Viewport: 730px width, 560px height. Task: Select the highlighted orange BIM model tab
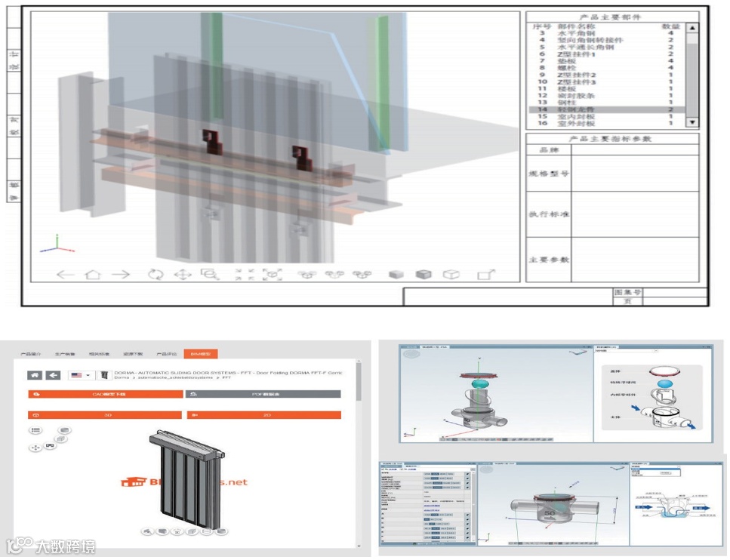201,354
